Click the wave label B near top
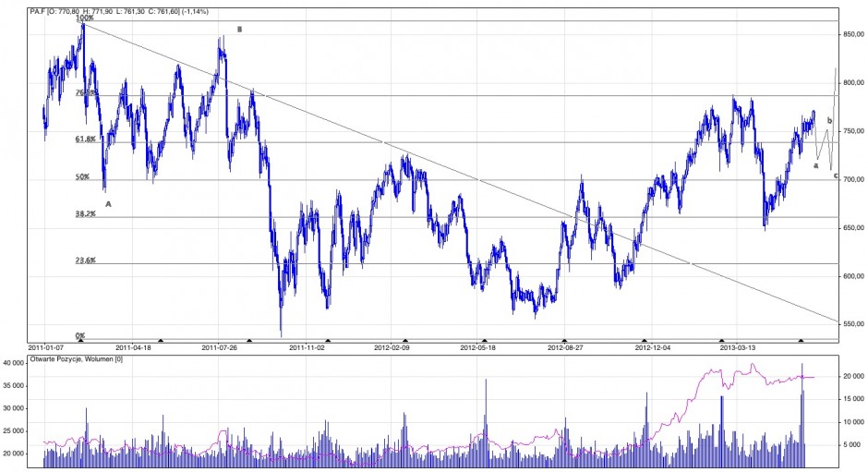868x472 pixels. click(239, 30)
